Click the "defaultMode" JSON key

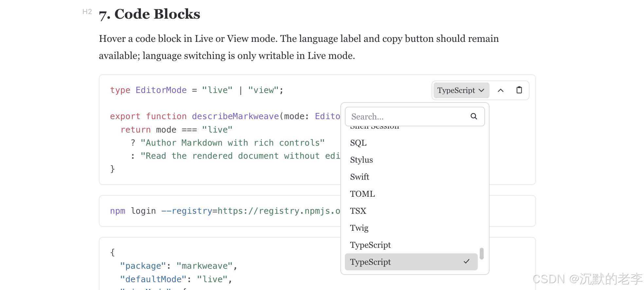[153, 279]
